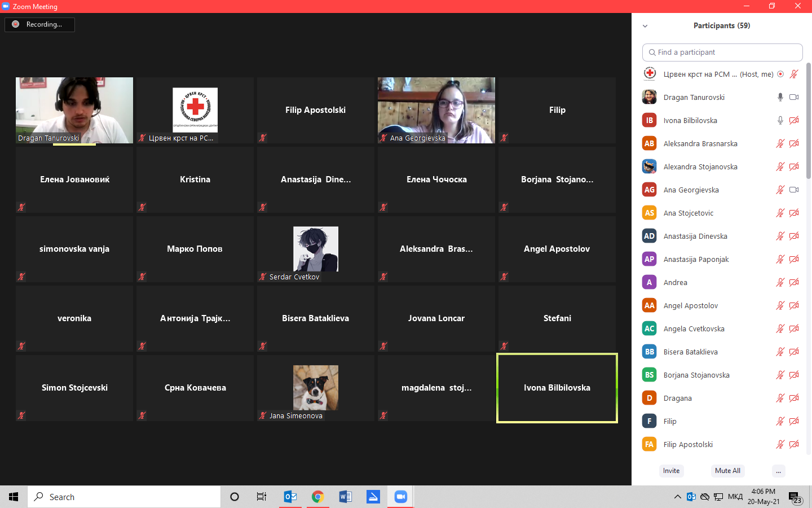Open Google Chrome from the taskbar
The width and height of the screenshot is (812, 508).
[x=317, y=497]
